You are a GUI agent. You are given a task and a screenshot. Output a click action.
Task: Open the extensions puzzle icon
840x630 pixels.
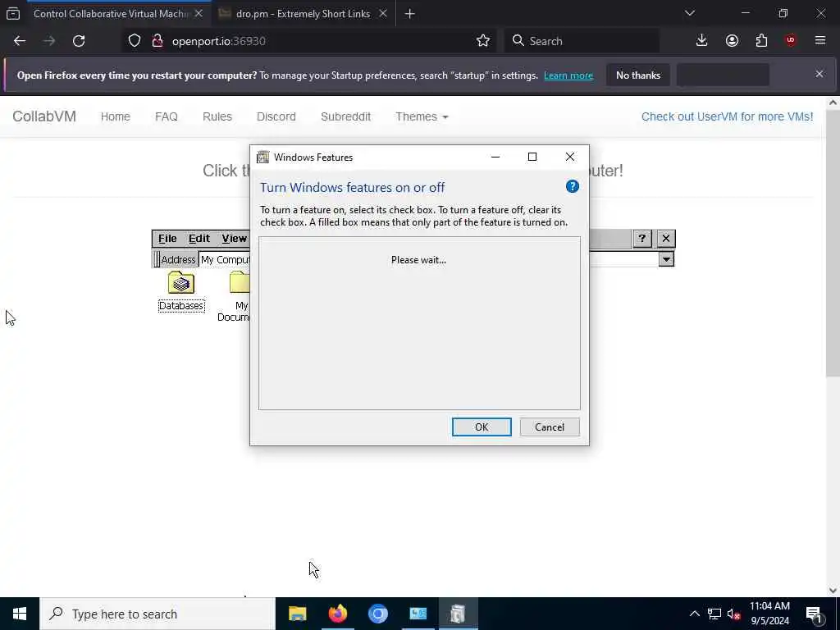(761, 41)
